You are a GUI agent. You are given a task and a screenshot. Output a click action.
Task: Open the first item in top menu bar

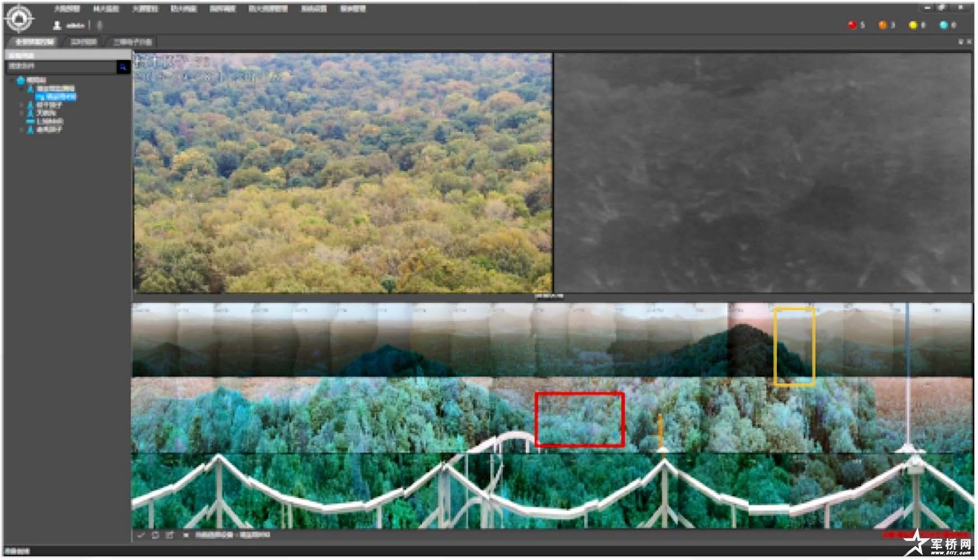click(x=67, y=9)
